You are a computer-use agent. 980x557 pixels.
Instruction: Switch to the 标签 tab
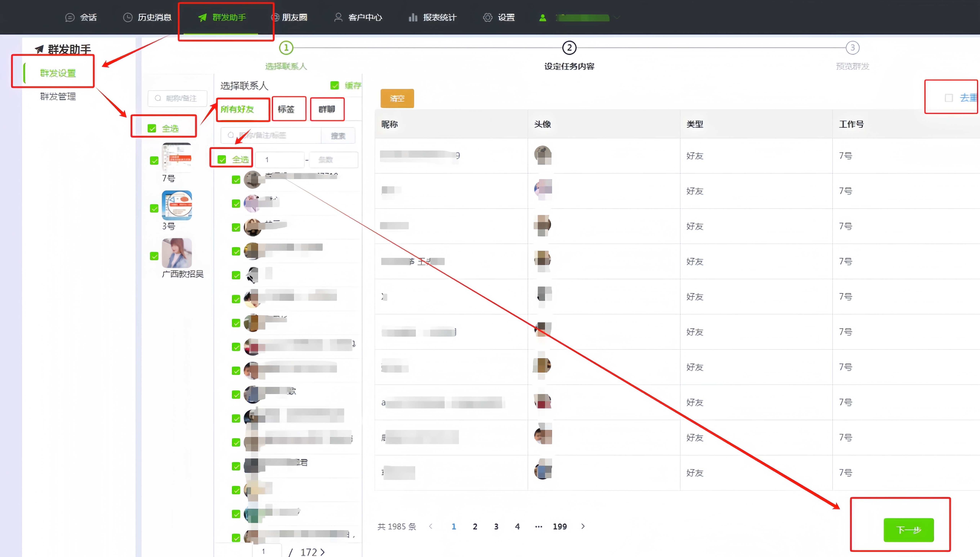[x=286, y=109]
